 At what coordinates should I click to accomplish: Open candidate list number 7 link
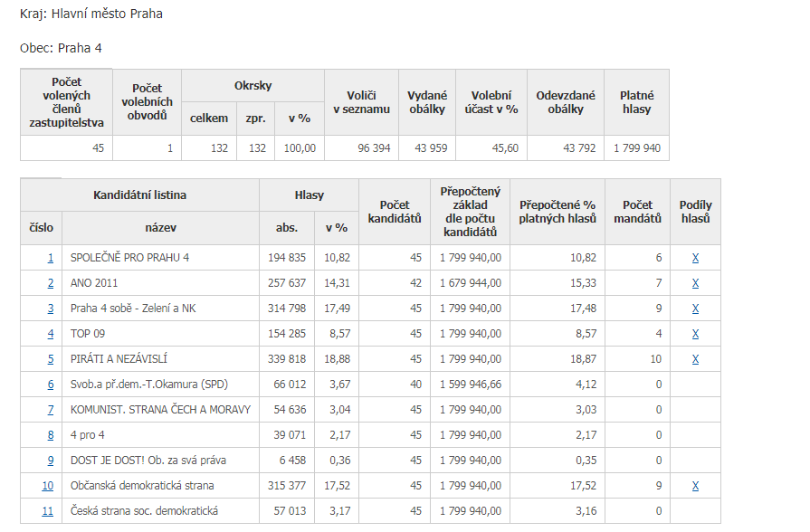click(x=50, y=410)
